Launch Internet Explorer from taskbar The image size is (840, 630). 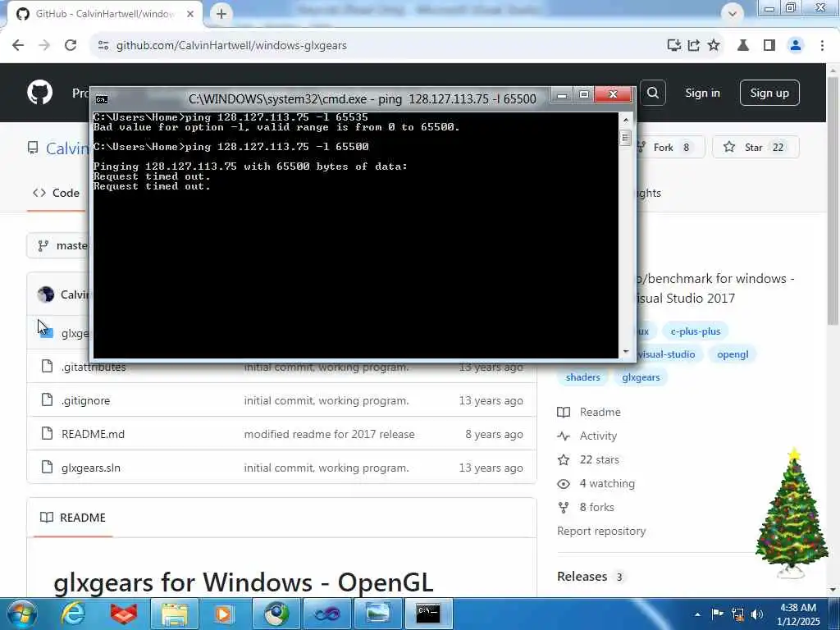click(x=73, y=614)
